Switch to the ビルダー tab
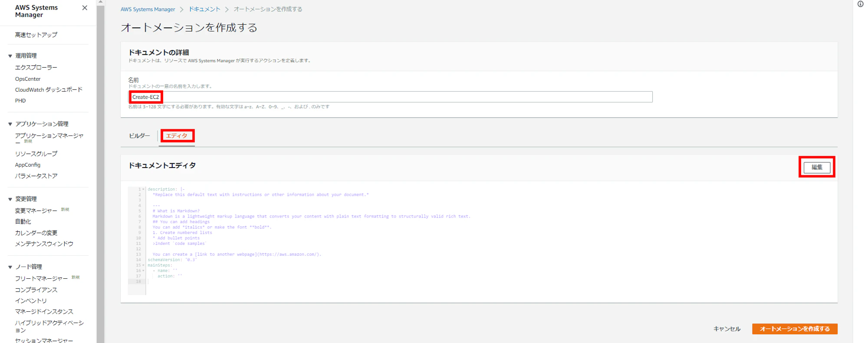This screenshot has width=868, height=343. [x=139, y=136]
